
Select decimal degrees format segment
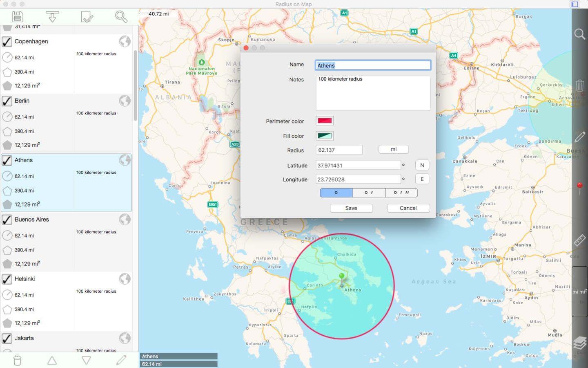pos(336,193)
